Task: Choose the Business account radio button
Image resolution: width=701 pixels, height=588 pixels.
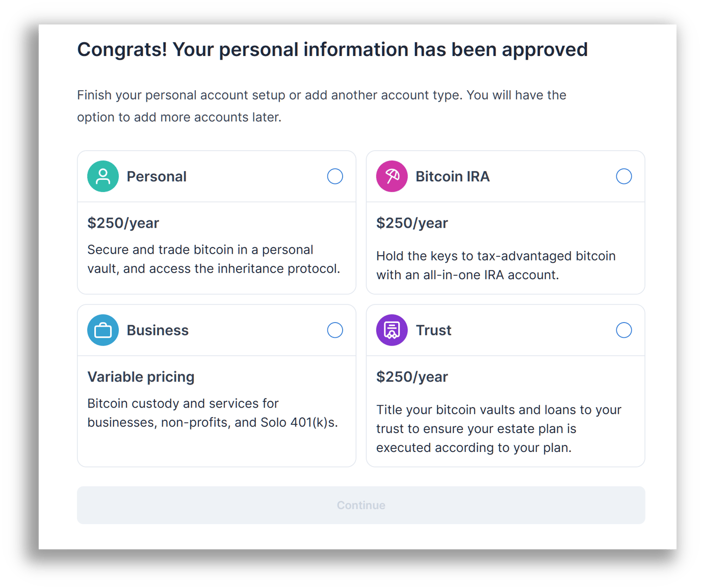Action: coord(335,330)
